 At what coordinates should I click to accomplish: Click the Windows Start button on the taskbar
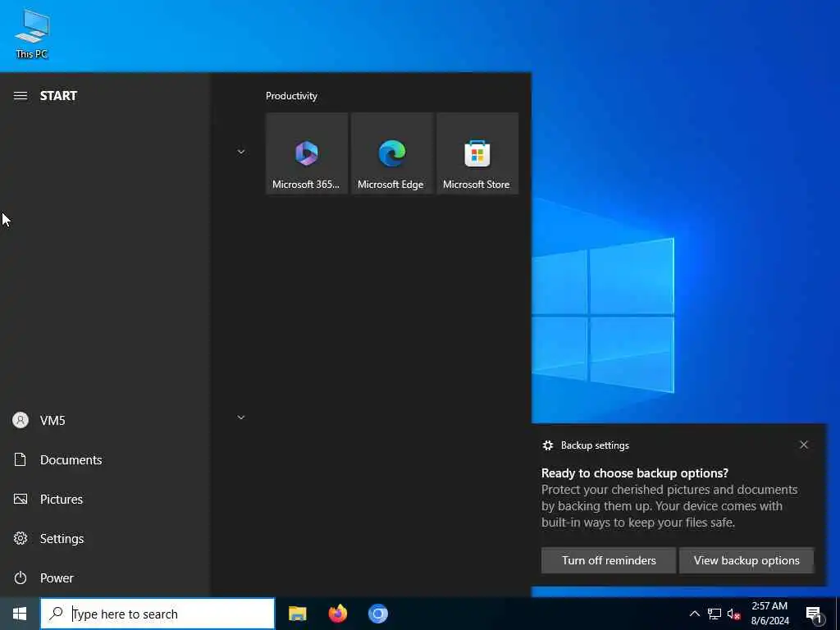[x=20, y=614]
